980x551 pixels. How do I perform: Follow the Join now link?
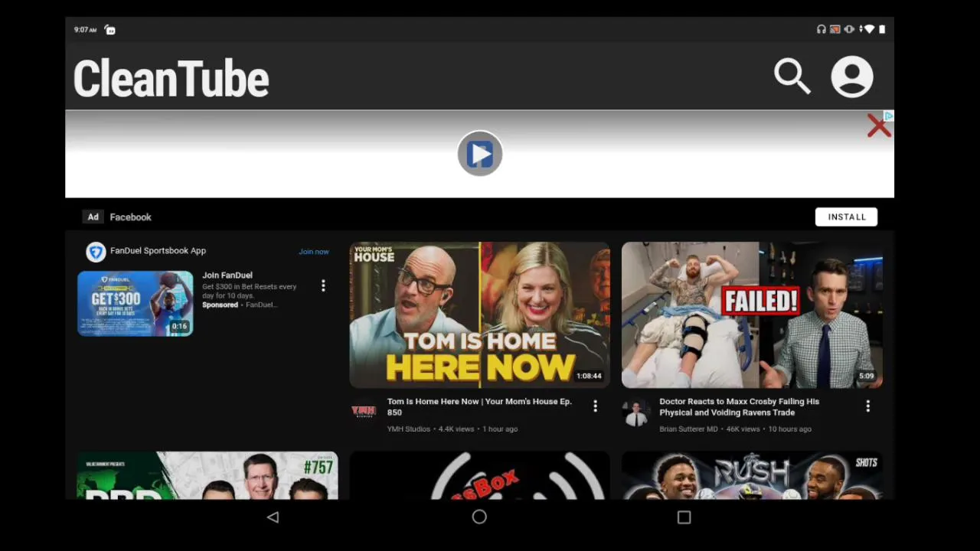tap(314, 252)
